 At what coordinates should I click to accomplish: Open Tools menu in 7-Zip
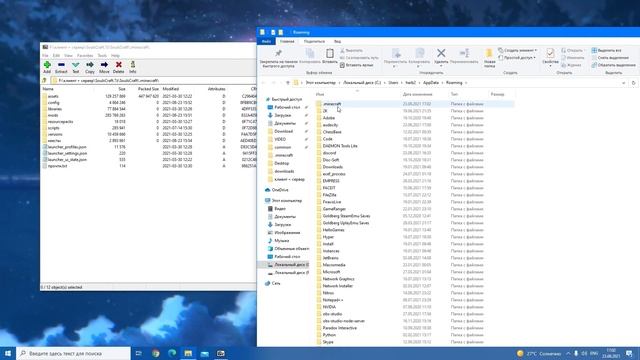(x=102, y=56)
